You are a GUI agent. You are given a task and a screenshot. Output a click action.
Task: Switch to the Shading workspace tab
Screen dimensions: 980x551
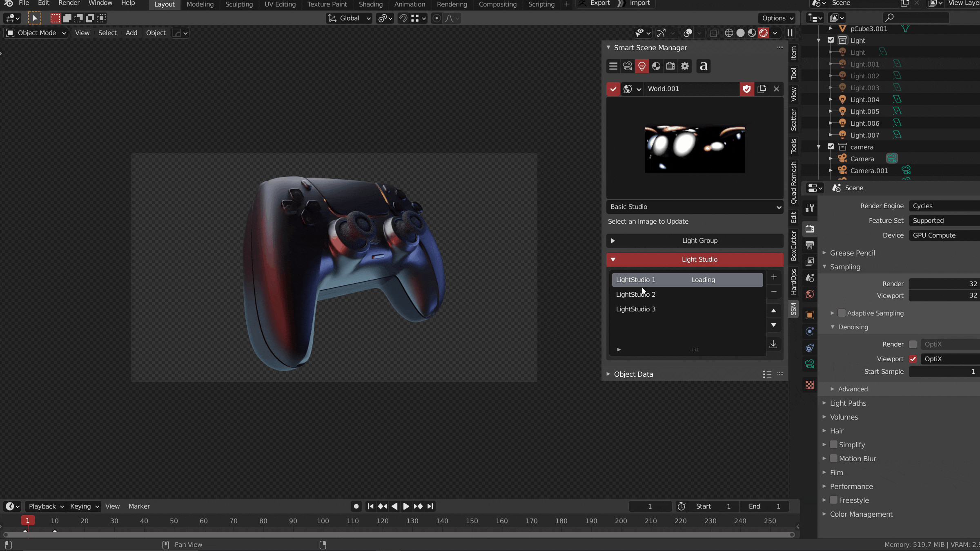pyautogui.click(x=370, y=4)
